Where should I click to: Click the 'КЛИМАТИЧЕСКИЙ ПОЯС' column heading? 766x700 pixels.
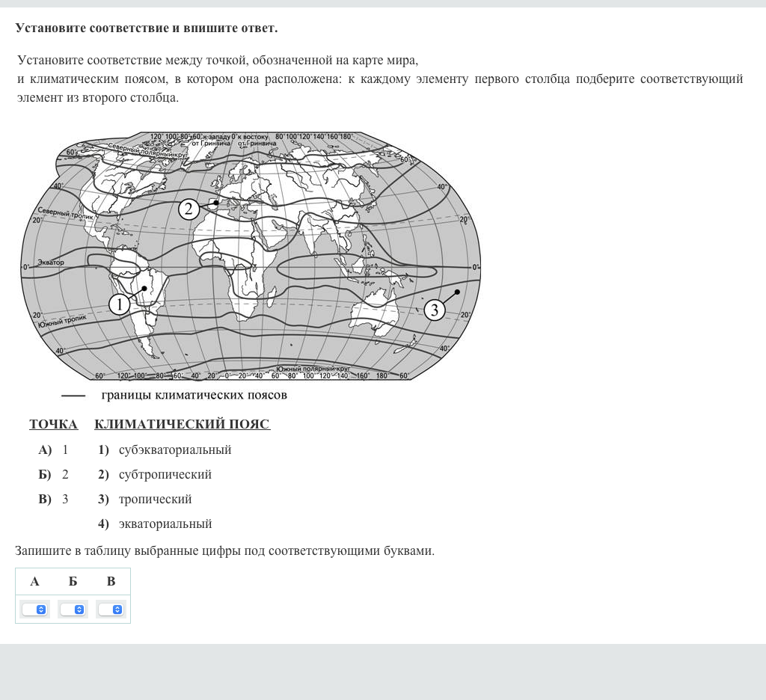[x=182, y=425]
